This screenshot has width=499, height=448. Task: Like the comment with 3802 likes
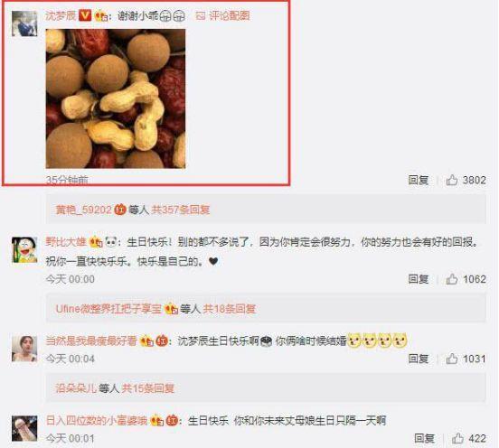pos(452,181)
